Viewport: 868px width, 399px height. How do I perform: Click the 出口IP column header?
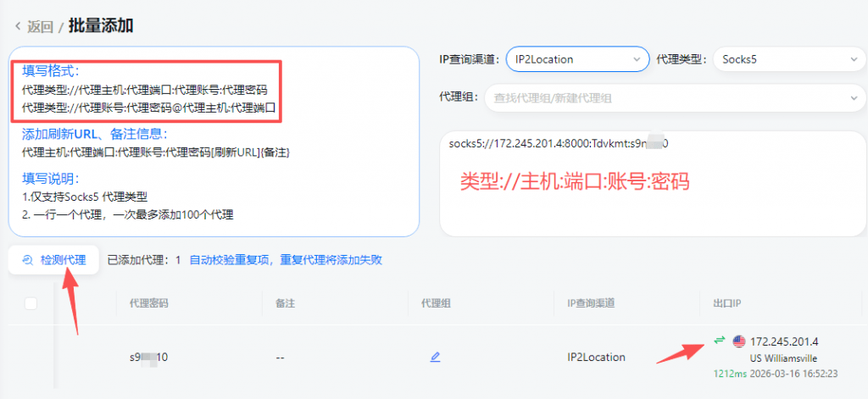click(721, 303)
